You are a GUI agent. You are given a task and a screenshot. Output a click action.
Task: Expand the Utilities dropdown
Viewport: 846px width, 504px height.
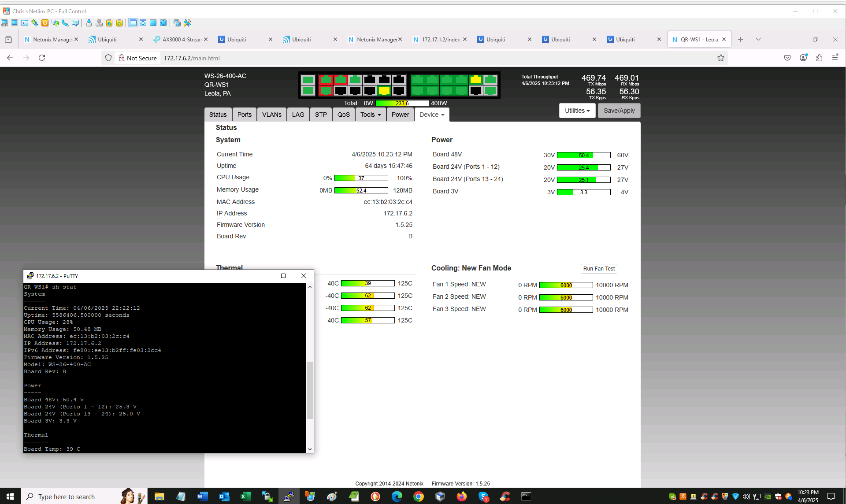(x=577, y=111)
